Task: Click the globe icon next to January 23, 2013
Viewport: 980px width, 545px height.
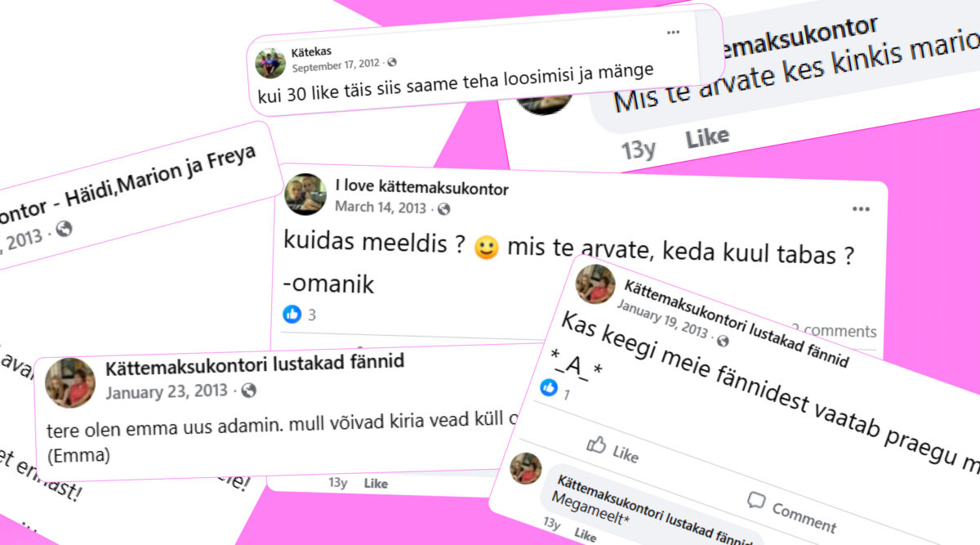Action: coord(249,391)
